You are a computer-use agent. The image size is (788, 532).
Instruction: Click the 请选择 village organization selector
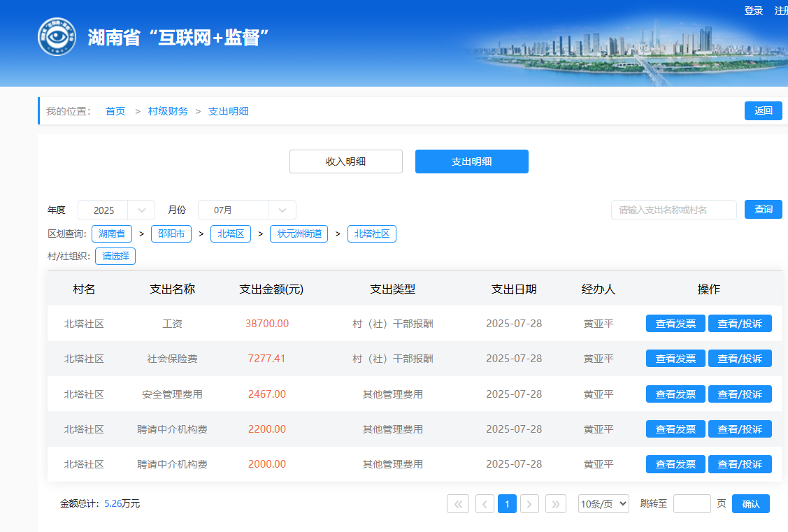115,256
